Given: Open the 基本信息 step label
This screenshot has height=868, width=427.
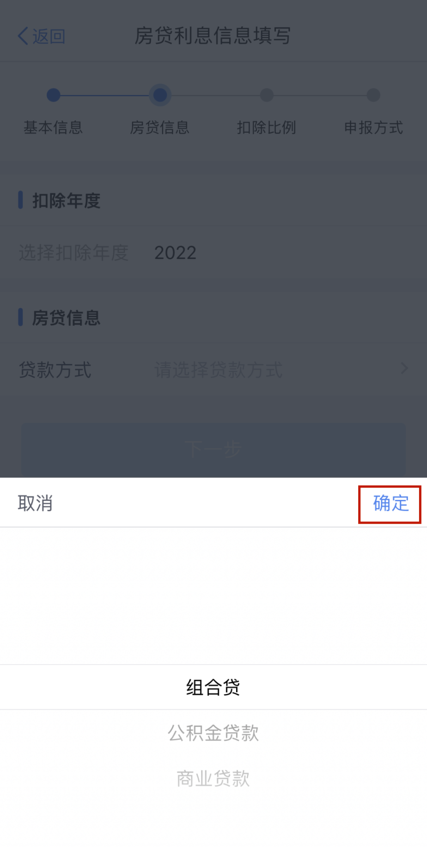Looking at the screenshot, I should point(53,128).
